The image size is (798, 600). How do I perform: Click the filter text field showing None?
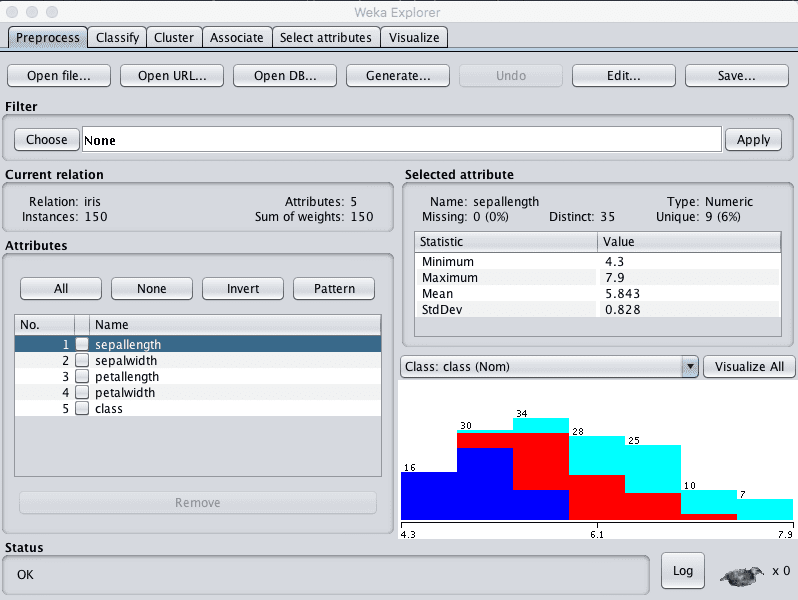[x=402, y=139]
